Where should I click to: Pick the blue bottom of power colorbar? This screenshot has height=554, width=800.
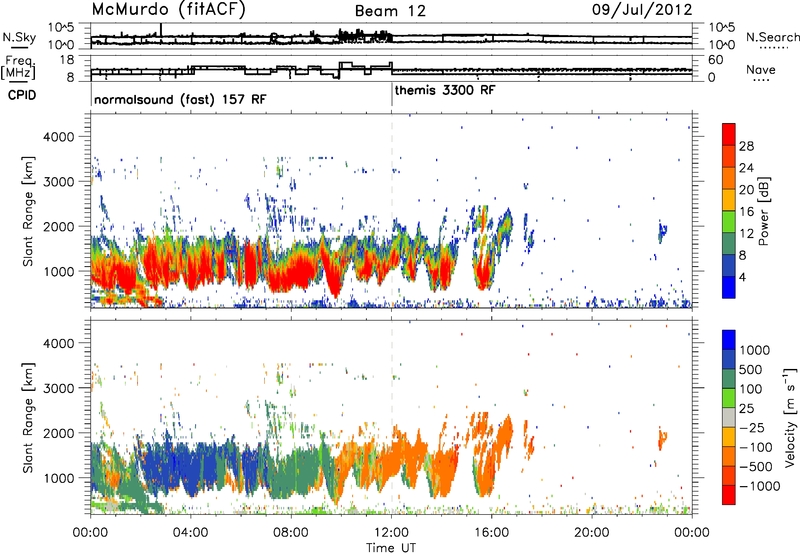pos(729,287)
